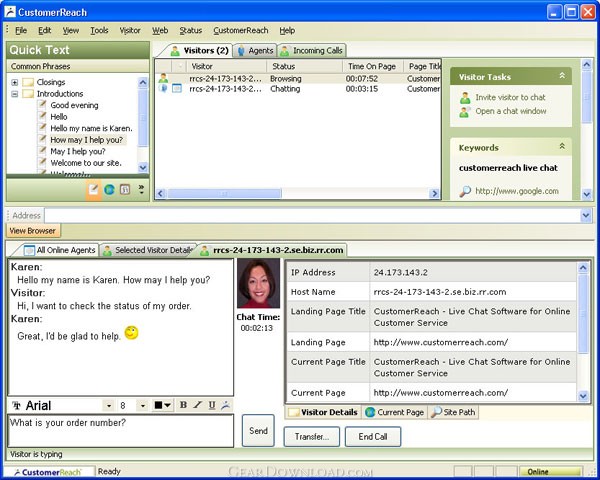Switch to the Agents tab
The image size is (600, 480).
coord(255,51)
